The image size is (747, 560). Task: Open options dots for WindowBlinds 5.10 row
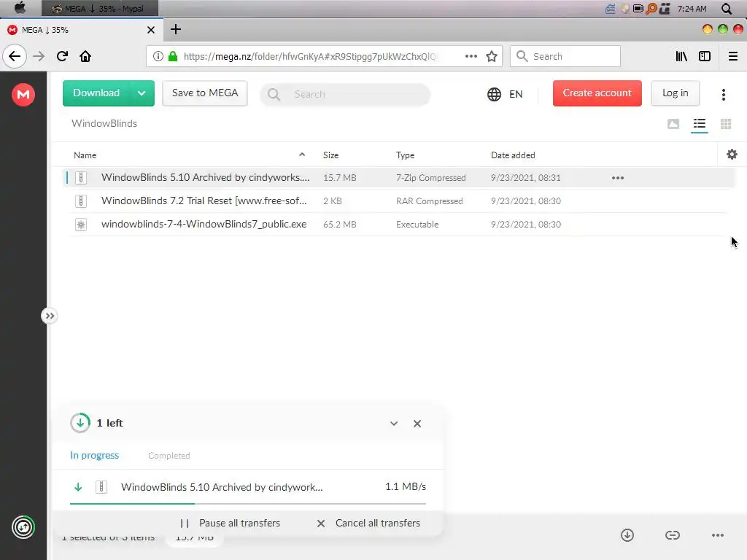pos(618,178)
